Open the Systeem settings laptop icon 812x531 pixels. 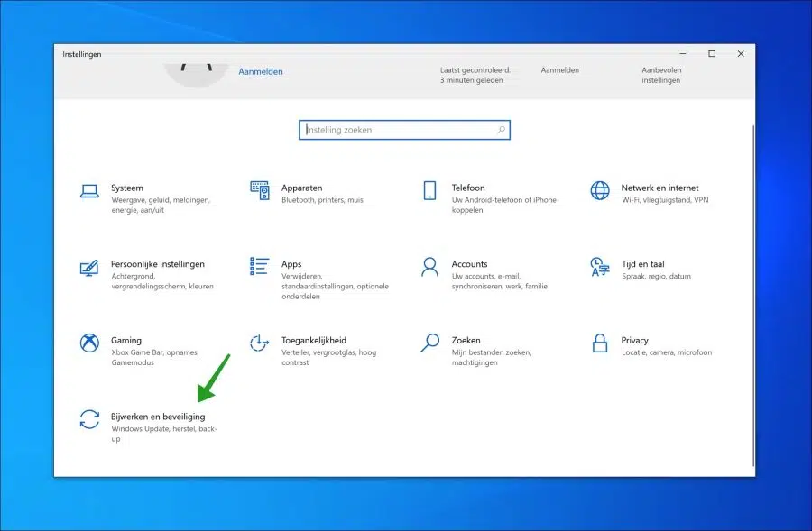(x=89, y=191)
